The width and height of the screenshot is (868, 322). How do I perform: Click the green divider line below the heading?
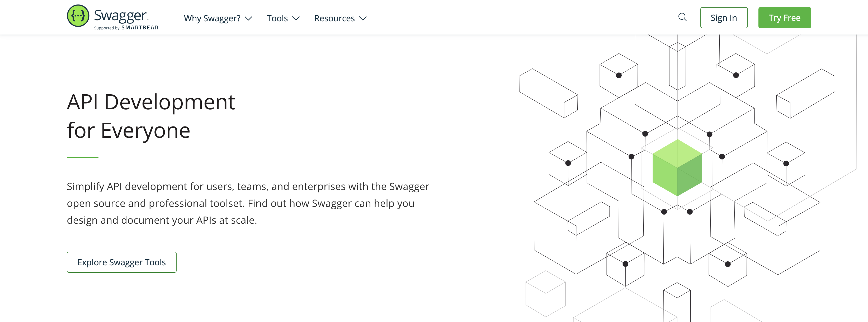click(83, 158)
